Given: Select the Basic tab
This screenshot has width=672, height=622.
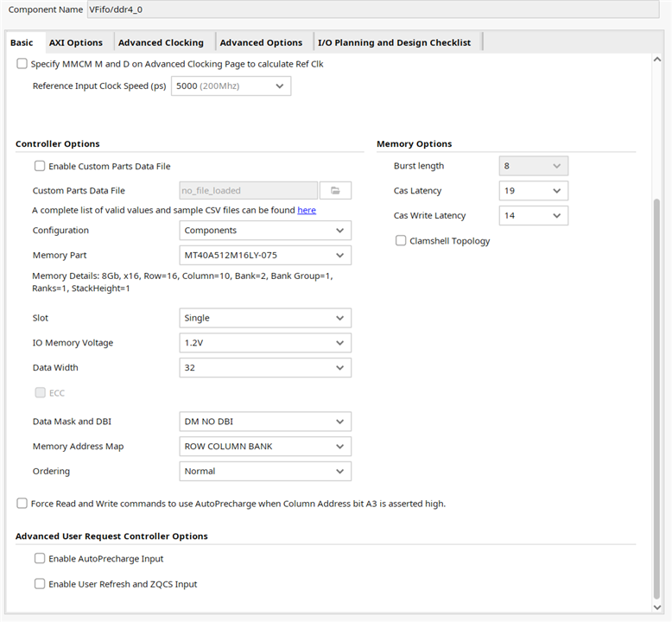Looking at the screenshot, I should [x=22, y=42].
